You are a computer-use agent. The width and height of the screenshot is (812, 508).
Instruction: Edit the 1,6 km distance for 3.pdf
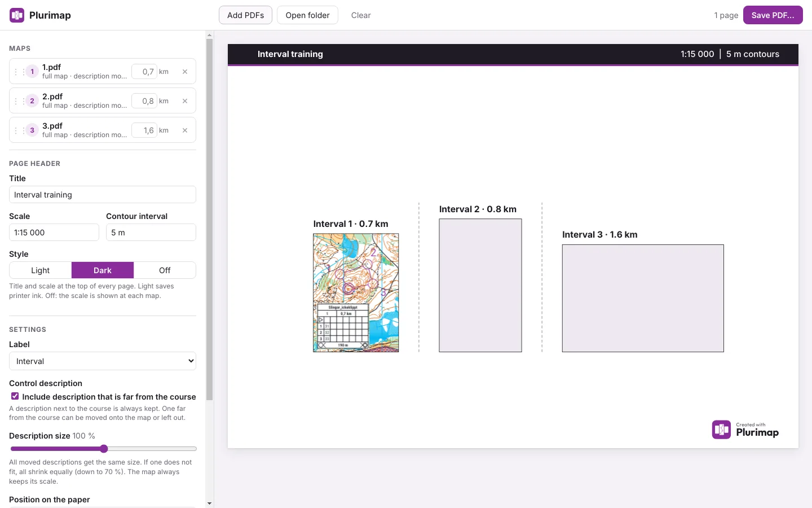point(144,130)
